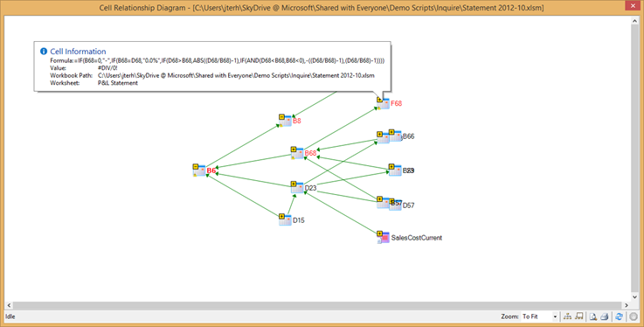Image resolution: width=644 pixels, height=327 pixels.
Task: Click the layout diagram icon in status bar
Action: coord(567,317)
